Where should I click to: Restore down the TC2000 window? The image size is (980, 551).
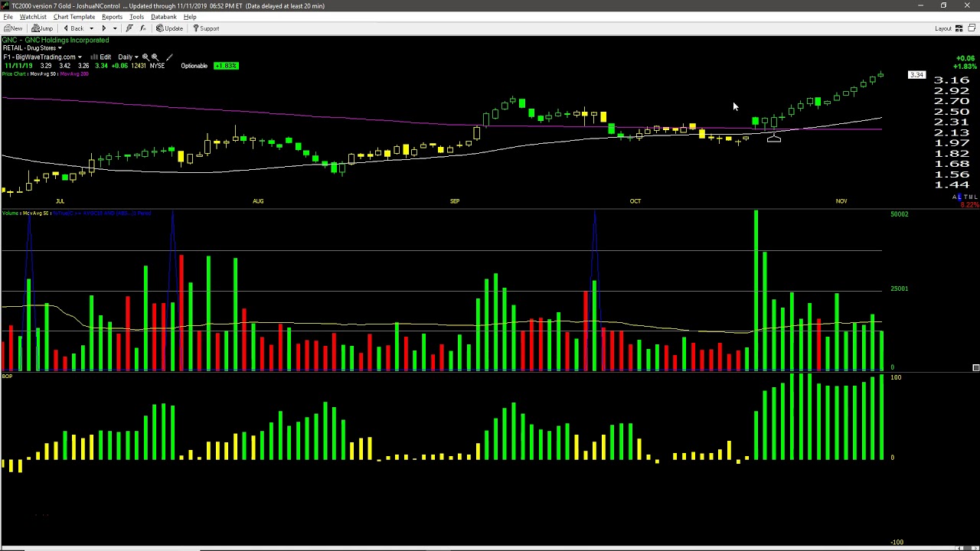(x=943, y=5)
